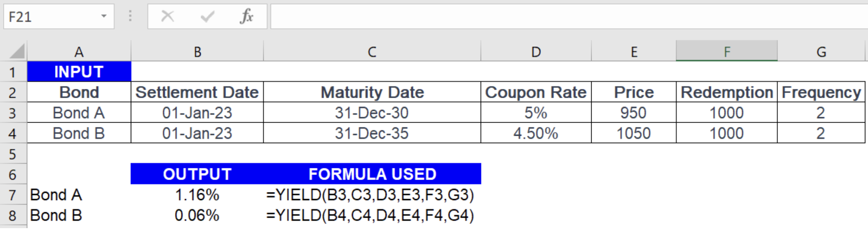Open the Name Box dropdown
Image resolution: width=868 pixels, height=232 pixels.
pyautogui.click(x=104, y=16)
